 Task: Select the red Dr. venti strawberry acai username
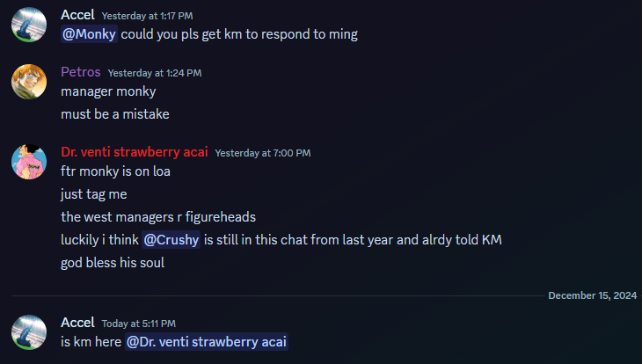135,152
